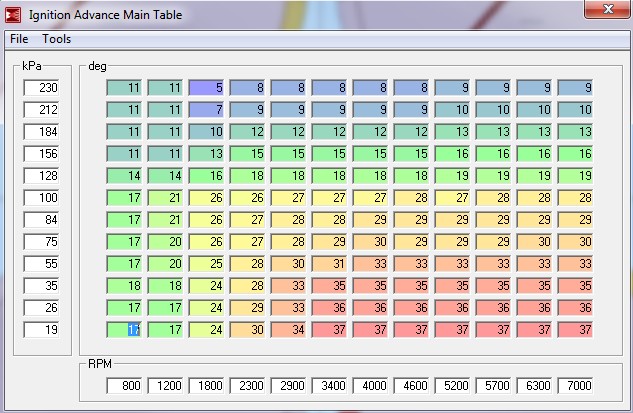Click the red app icon in title bar
Screen dimensions: 633x413
[x=13, y=15]
